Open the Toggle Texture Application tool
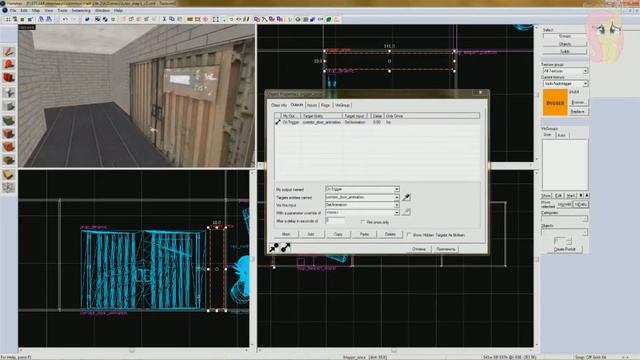 (x=9, y=120)
